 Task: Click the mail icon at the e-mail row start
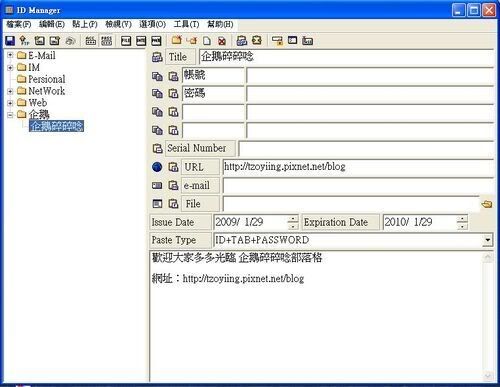(x=157, y=185)
